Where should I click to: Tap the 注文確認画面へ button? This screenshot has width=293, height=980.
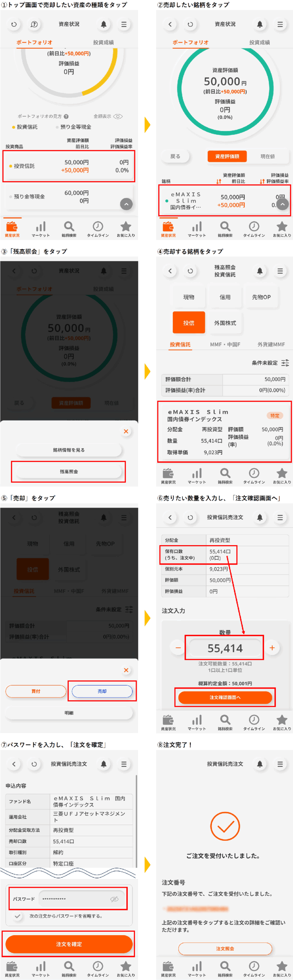[225, 697]
